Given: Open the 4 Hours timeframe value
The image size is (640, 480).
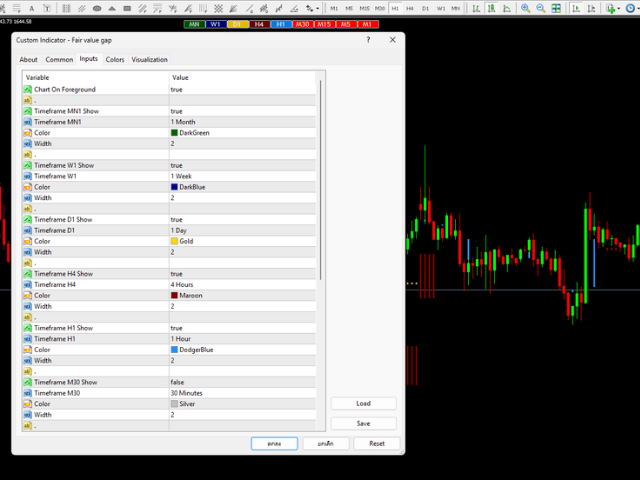Looking at the screenshot, I should 242,285.
